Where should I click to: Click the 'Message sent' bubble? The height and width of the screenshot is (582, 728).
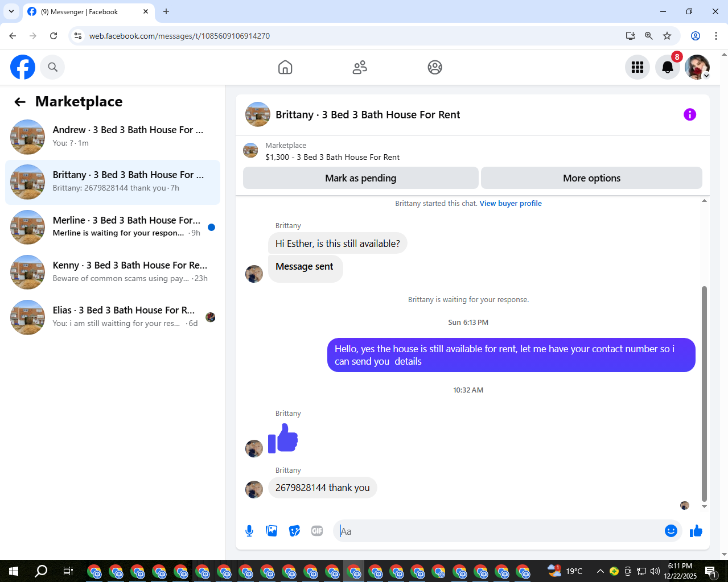(305, 267)
